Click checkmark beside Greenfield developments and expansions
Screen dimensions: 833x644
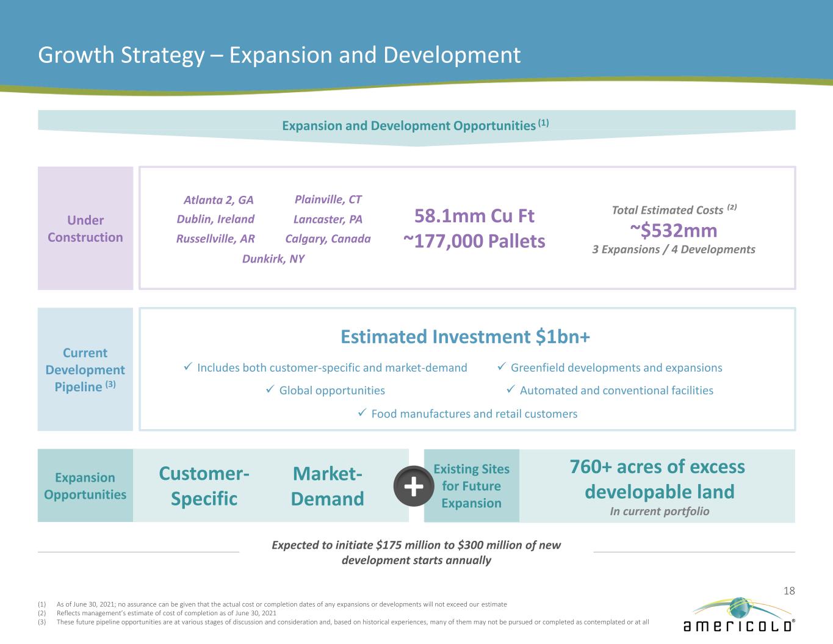pyautogui.click(x=501, y=367)
